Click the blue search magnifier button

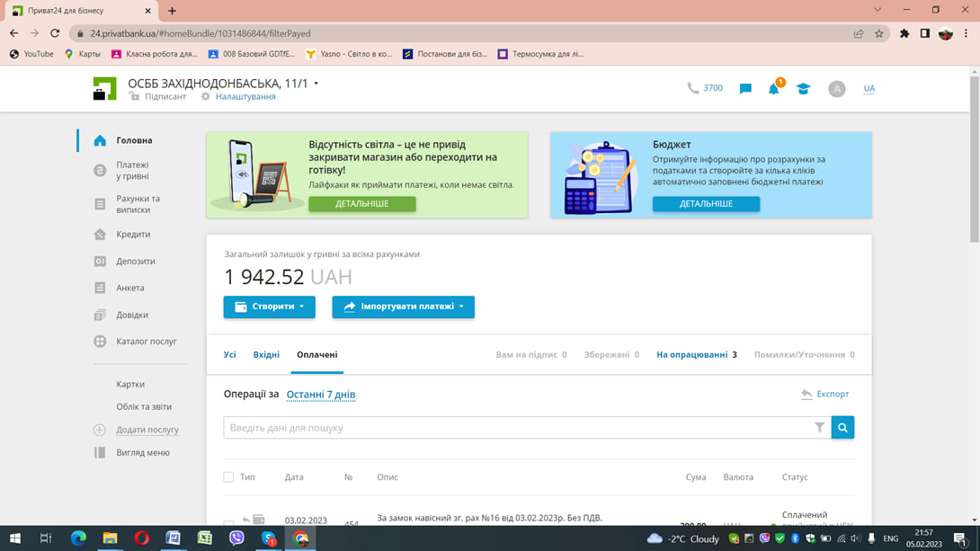[x=842, y=427]
